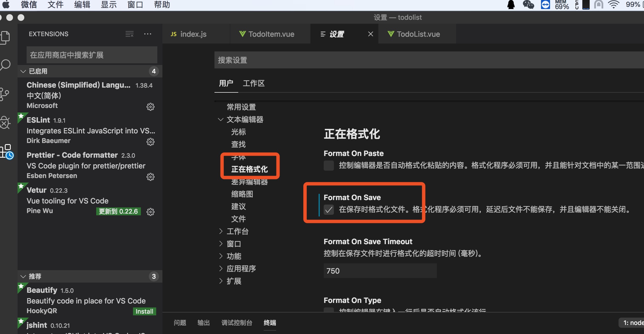The image size is (644, 334).
Task: Open the WeChat icon in macOS menu bar
Action: (528, 5)
